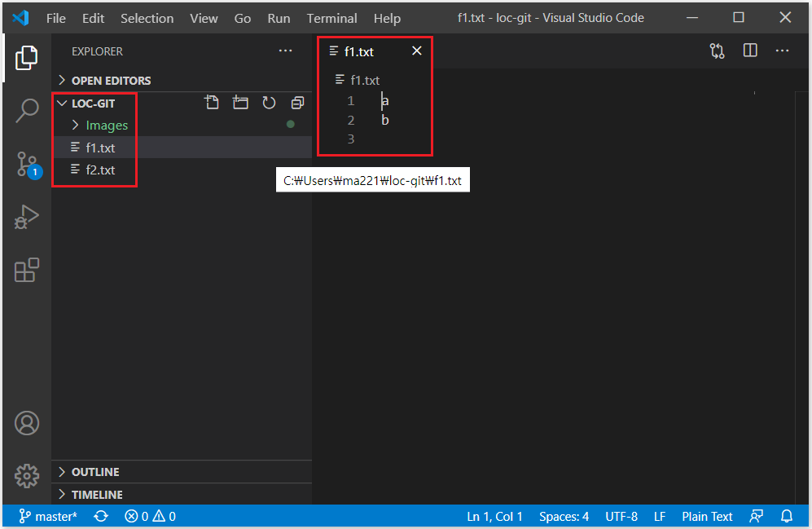Open Explorer's more actions ellipsis
The width and height of the screenshot is (812, 529).
[x=285, y=51]
